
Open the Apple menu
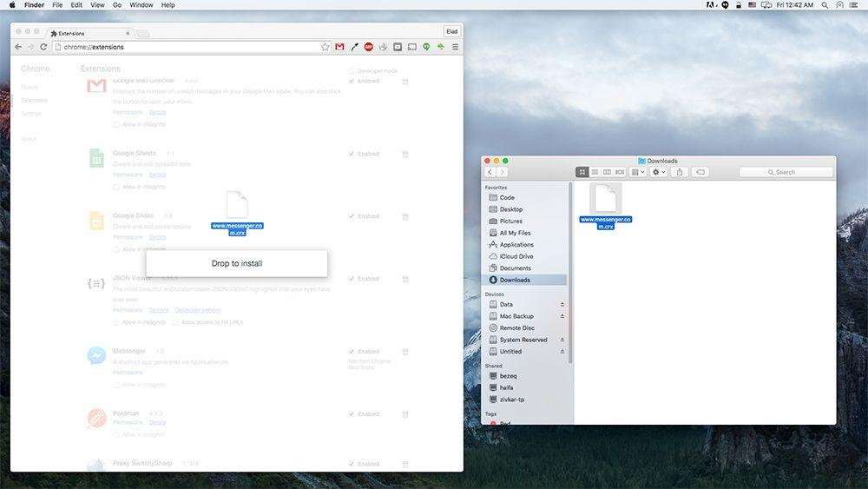point(12,5)
